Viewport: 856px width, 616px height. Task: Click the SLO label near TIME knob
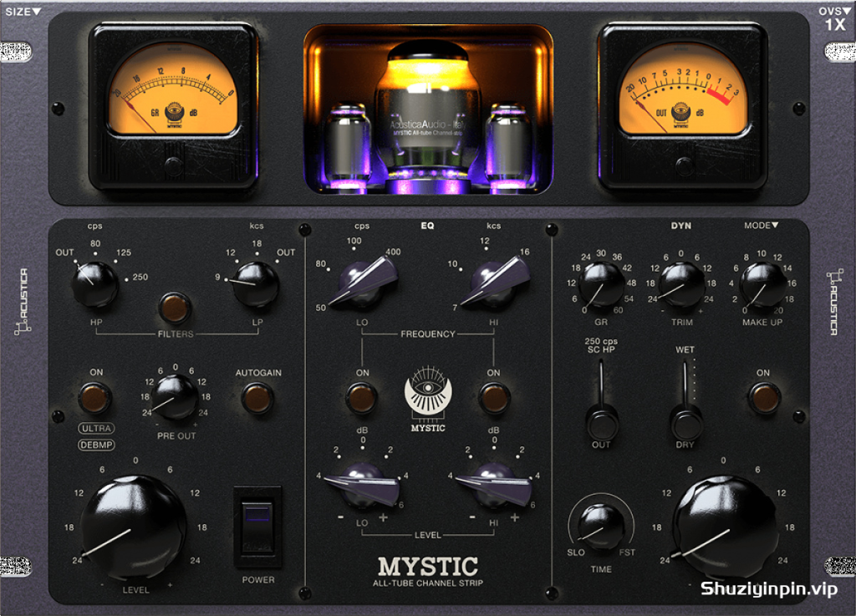pos(575,552)
